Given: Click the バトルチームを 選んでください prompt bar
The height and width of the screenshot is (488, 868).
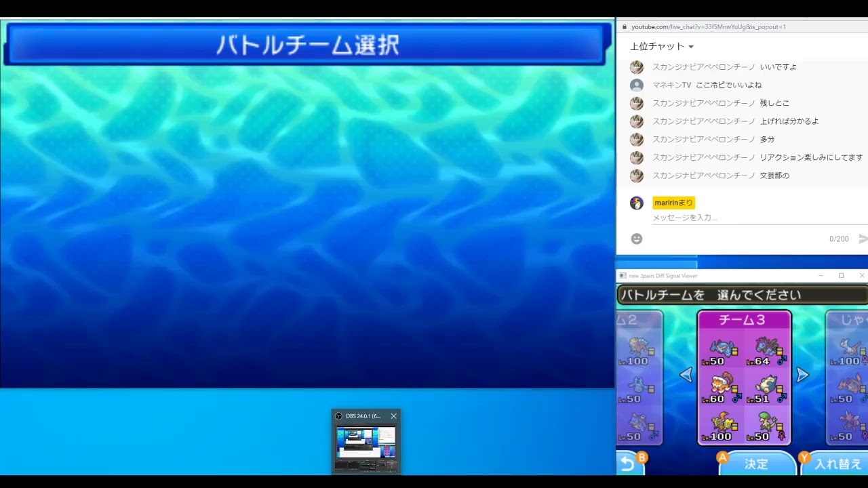Looking at the screenshot, I should pyautogui.click(x=742, y=295).
